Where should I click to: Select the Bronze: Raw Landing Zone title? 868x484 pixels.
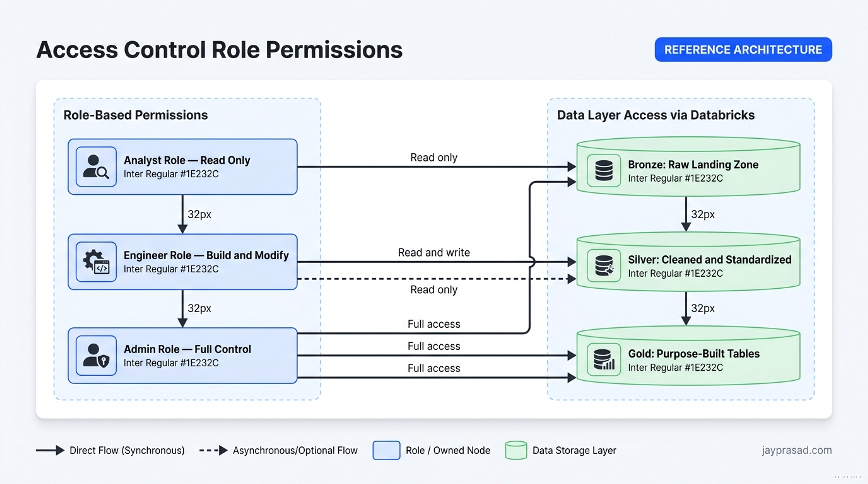[x=693, y=165]
